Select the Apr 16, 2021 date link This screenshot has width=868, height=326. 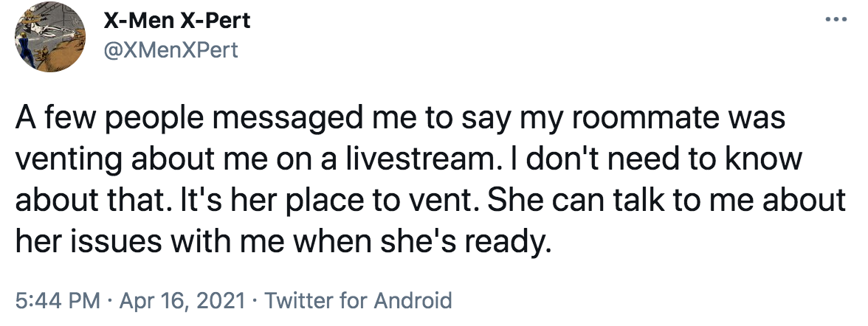pos(182,300)
